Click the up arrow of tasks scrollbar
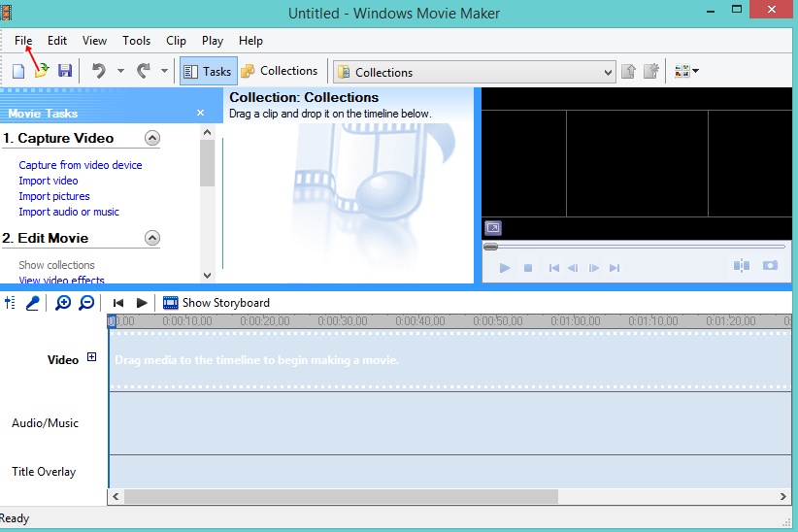The height and width of the screenshot is (532, 798). (x=207, y=132)
